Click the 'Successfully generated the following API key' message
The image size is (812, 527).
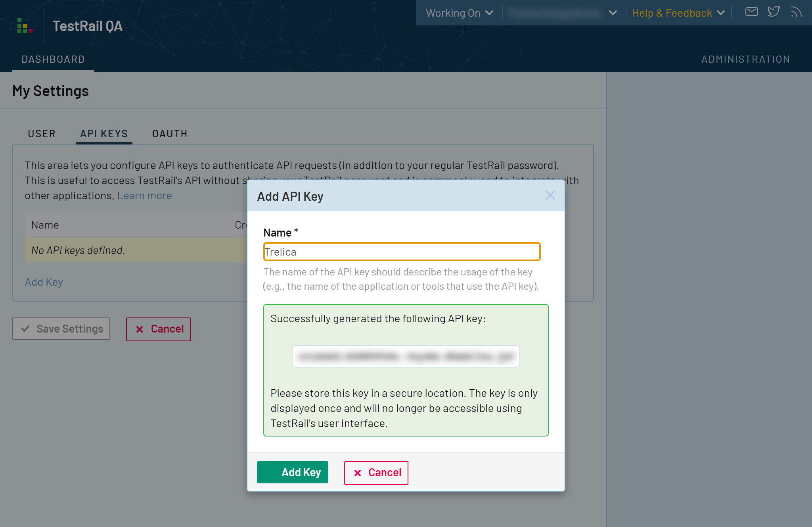(378, 319)
